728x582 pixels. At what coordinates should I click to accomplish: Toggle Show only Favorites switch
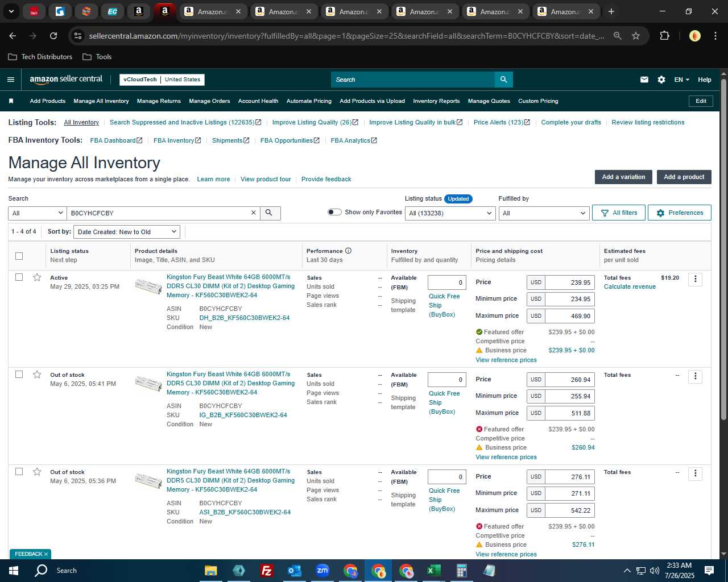pos(334,212)
